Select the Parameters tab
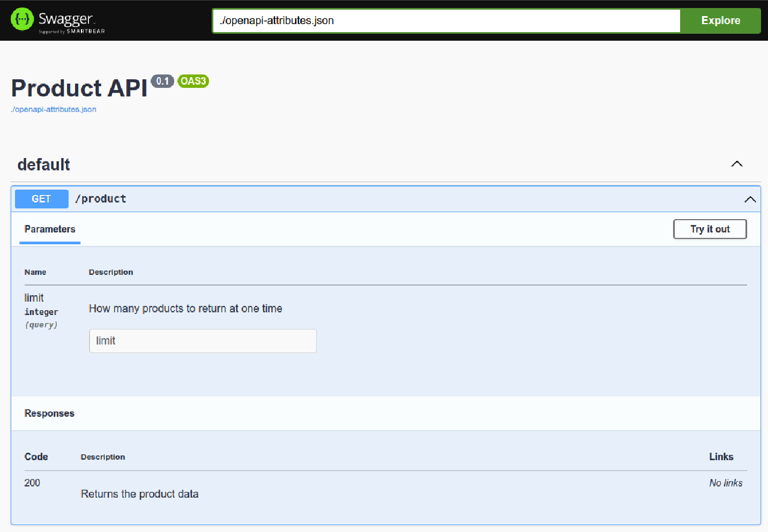Screen dimensions: 768x532 (50, 229)
